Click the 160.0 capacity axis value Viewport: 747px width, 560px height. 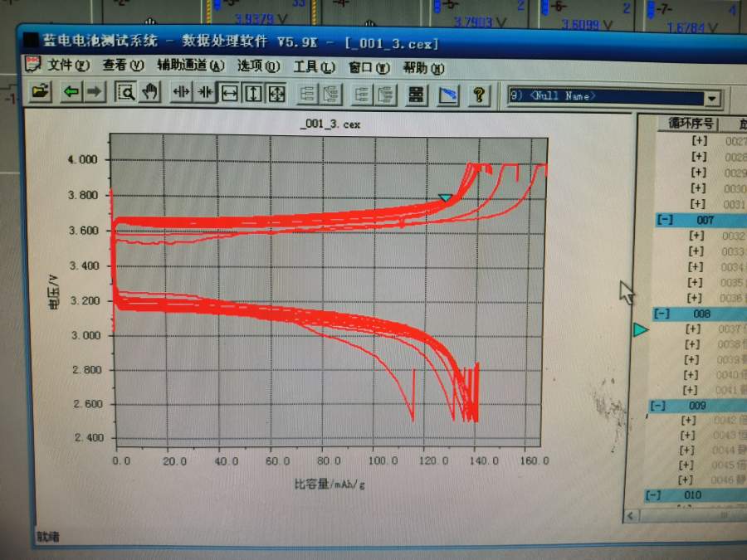pyautogui.click(x=534, y=461)
